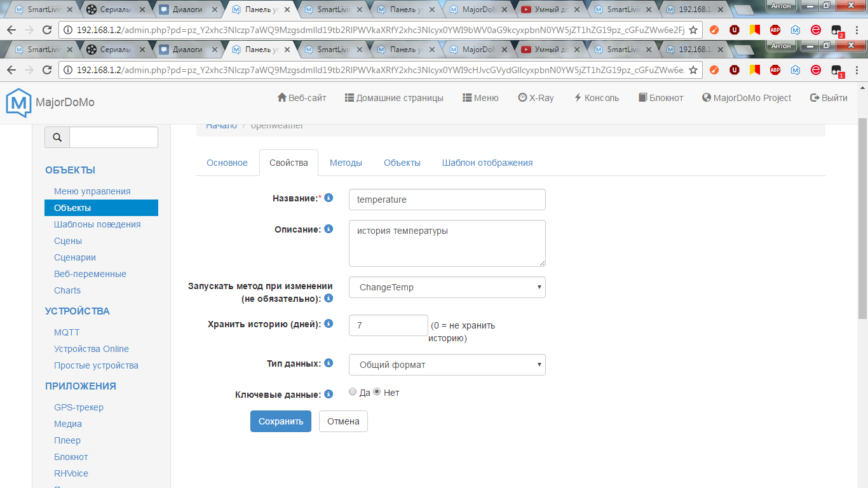Click the grid icon for Домашние страницы
The image size is (868, 488).
pyautogui.click(x=349, y=98)
